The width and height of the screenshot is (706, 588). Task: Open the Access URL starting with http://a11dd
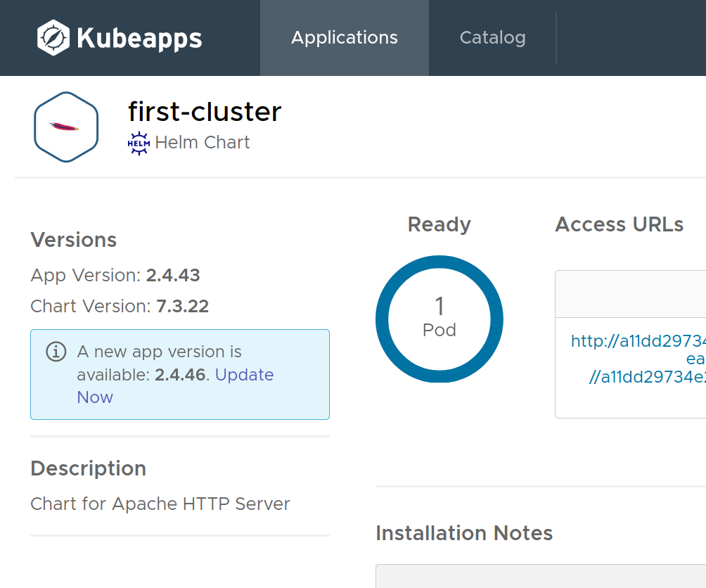[638, 341]
